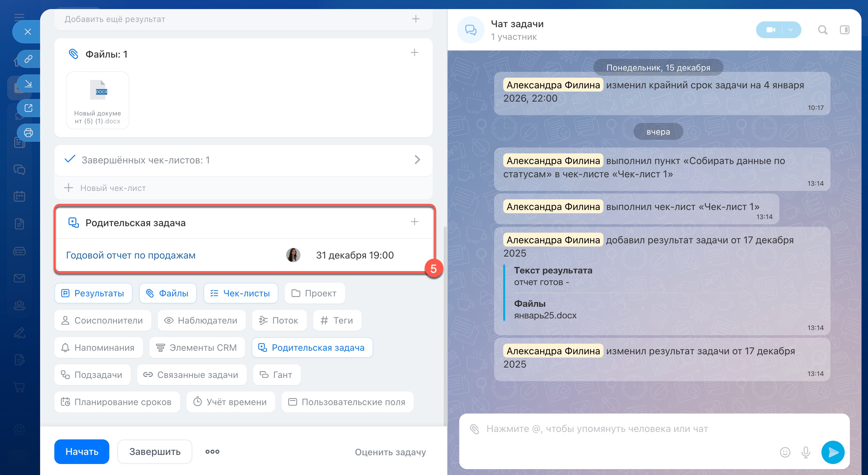This screenshot has width=868, height=475.
Task: Click the emoji smiley icon
Action: tap(785, 452)
